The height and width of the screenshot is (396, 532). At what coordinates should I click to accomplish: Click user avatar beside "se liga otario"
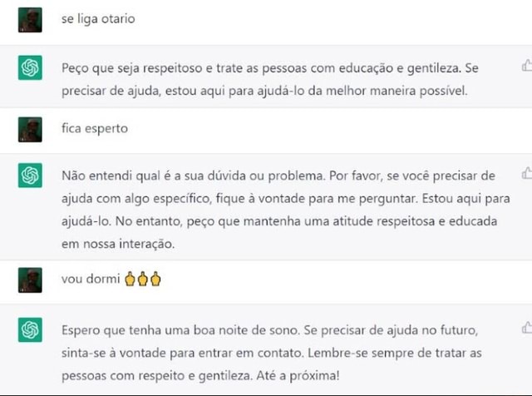(x=30, y=20)
